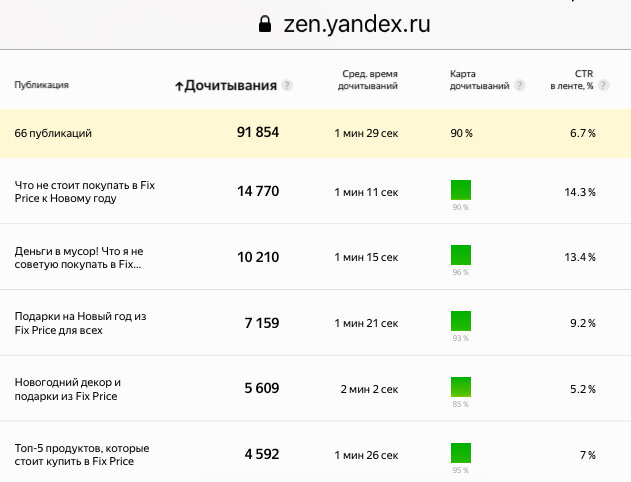Click green read-through map square labeled 90 %
The image size is (631, 482).
point(461,190)
